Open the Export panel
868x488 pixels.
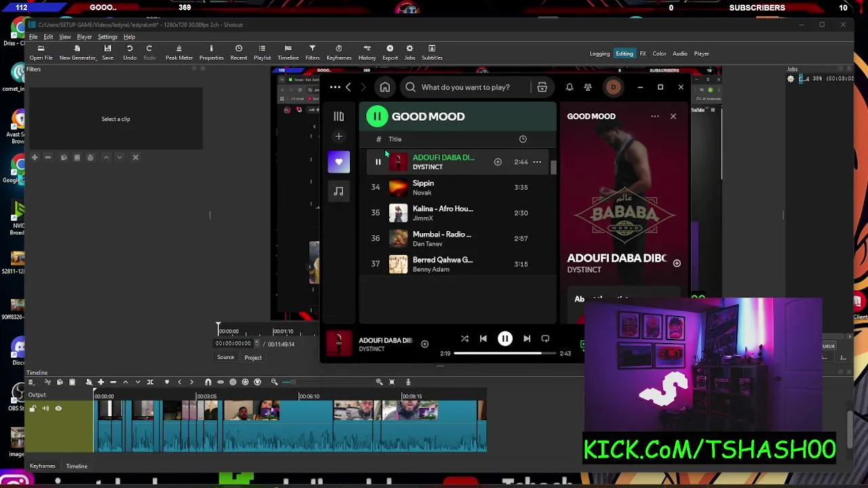coord(390,52)
